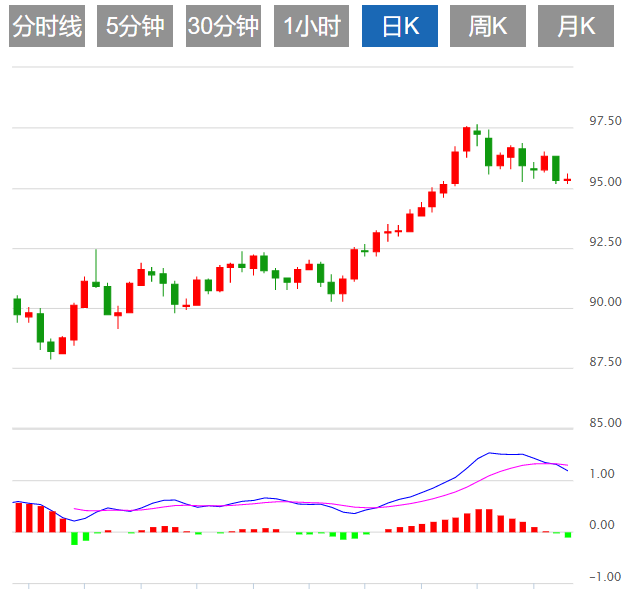Viewport: 629px width, 589px height.
Task: Click the green candle with long upper wick near 92.50
Action: (x=96, y=284)
